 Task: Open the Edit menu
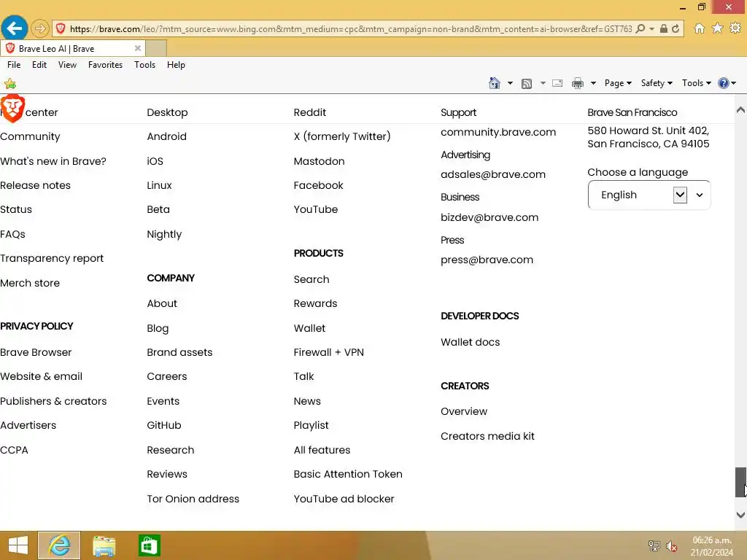[39, 65]
